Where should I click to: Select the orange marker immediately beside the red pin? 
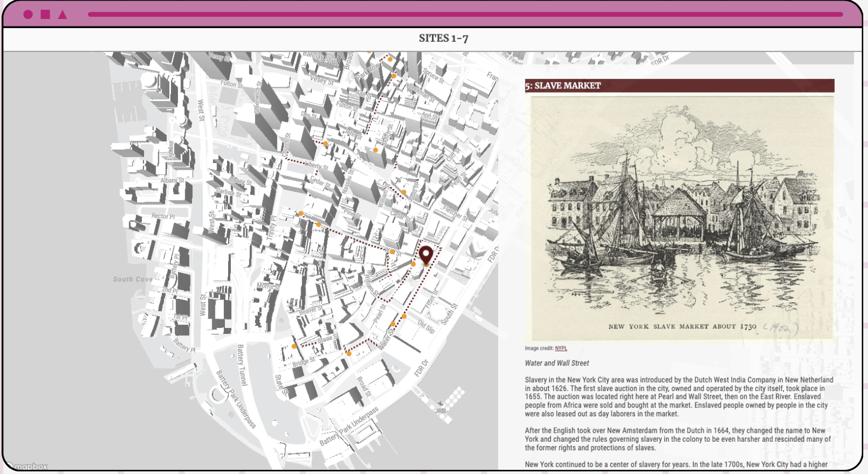click(x=413, y=264)
